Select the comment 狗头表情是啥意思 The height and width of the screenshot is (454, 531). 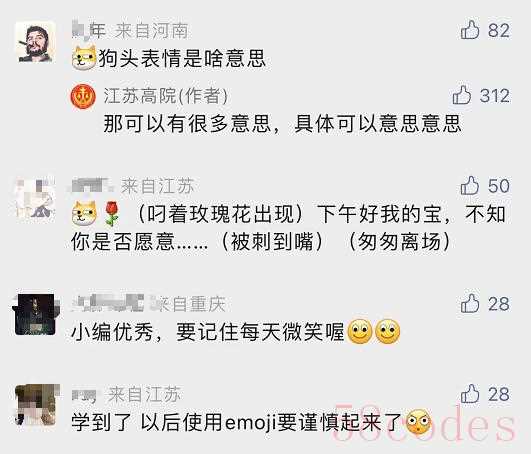click(182, 59)
